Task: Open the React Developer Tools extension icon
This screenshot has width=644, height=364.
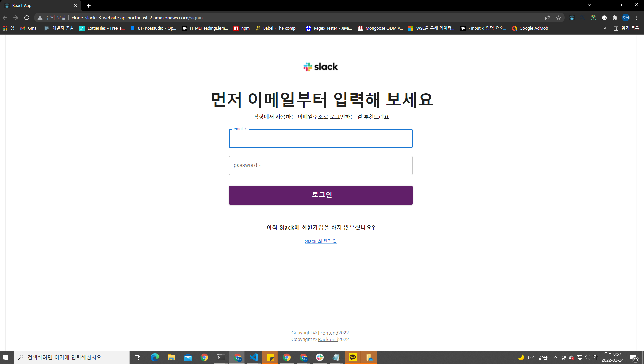Action: coord(572,18)
